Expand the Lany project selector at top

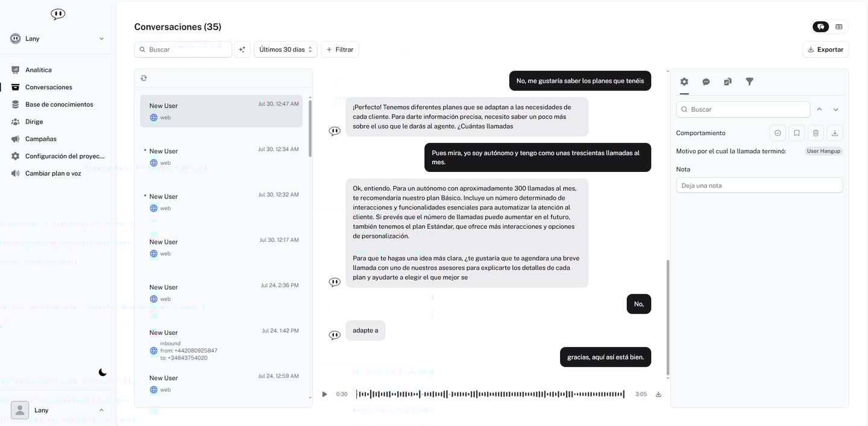point(57,39)
